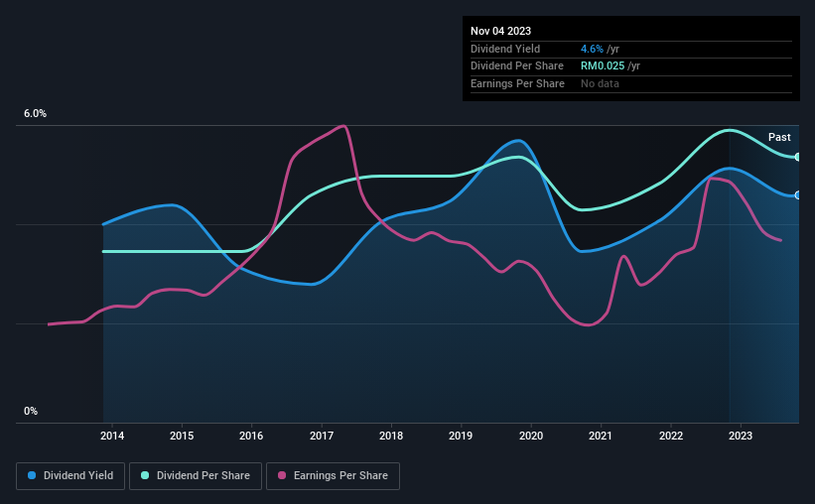
Task: Toggle the Dividend Yield legend button
Action: click(x=70, y=476)
